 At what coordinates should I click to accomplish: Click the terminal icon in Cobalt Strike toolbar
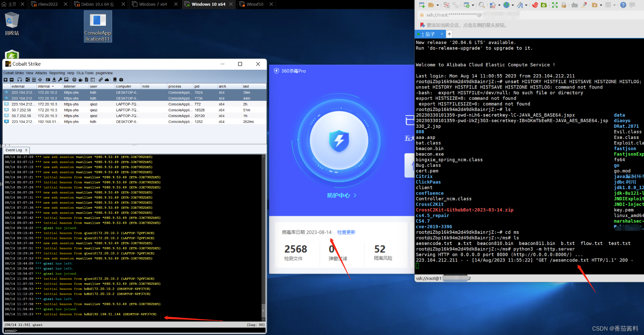click(x=93, y=80)
